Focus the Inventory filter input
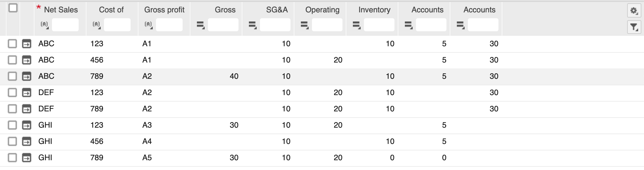This screenshot has width=644, height=170. pos(379,25)
